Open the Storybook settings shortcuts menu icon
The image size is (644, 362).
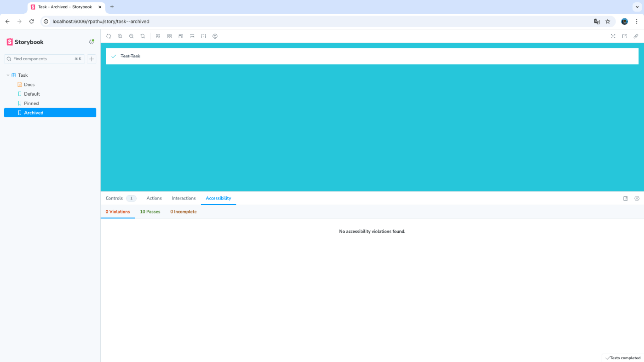tap(92, 42)
